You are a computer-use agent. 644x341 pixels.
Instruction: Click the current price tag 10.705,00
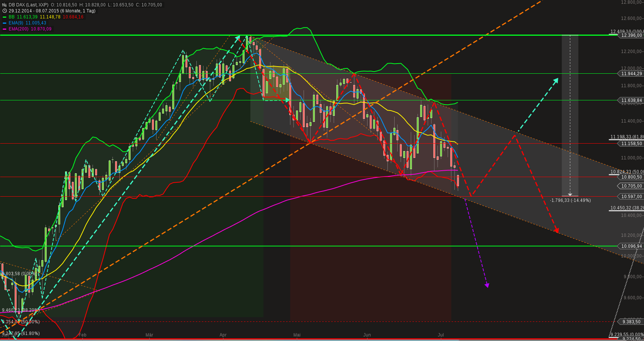[631, 186]
